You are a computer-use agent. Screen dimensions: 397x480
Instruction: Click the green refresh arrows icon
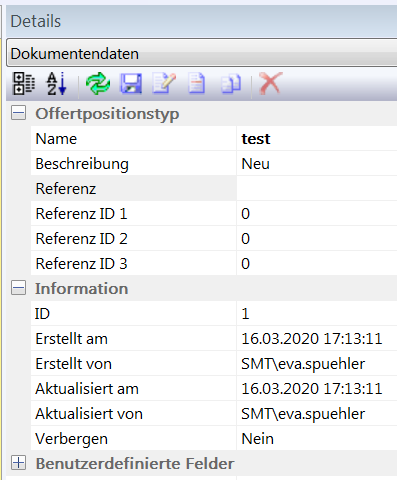(98, 83)
